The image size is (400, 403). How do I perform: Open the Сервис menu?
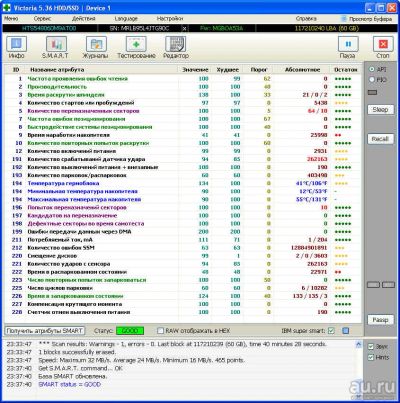42,19
